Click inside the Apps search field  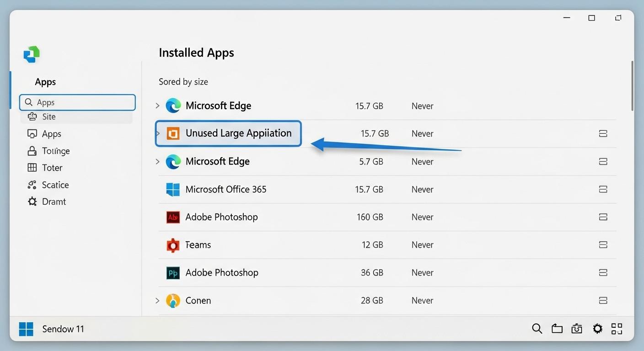tap(77, 102)
